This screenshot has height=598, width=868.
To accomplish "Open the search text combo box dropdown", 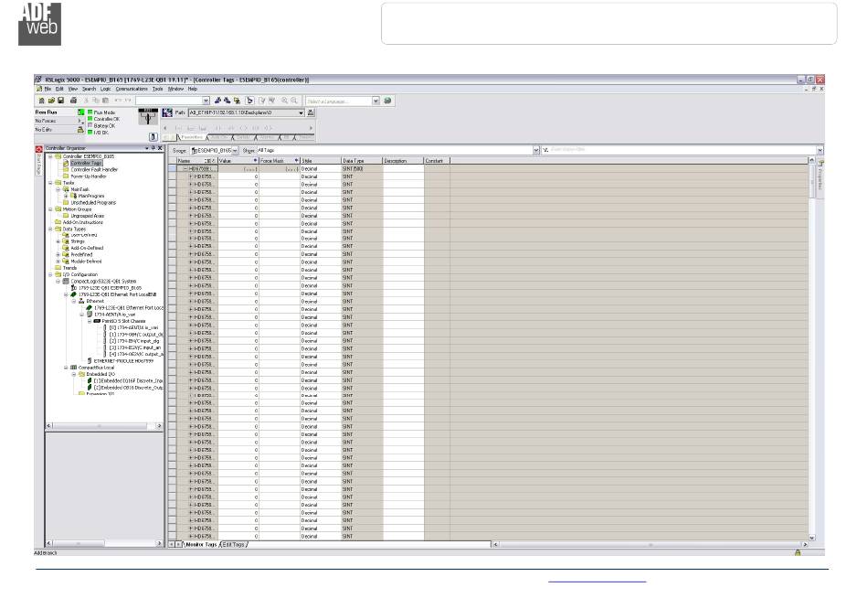I will tap(206, 101).
